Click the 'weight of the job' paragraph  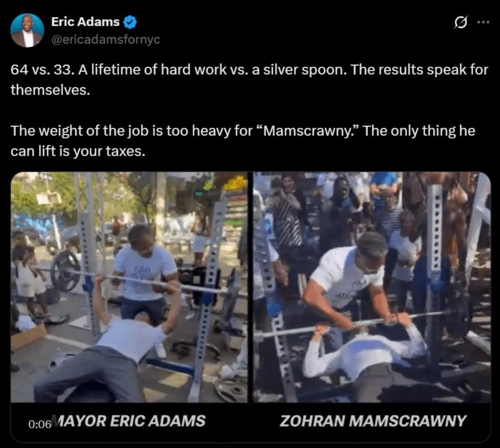click(243, 141)
